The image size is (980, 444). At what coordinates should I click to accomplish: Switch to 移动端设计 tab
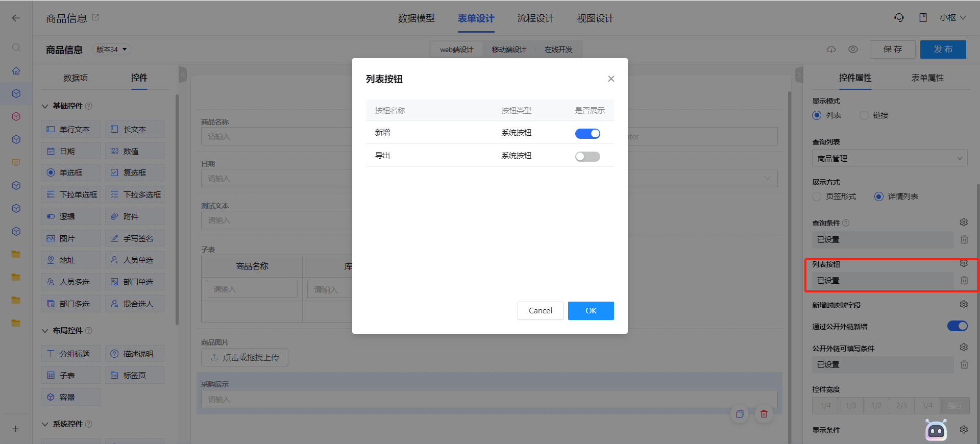coord(509,50)
